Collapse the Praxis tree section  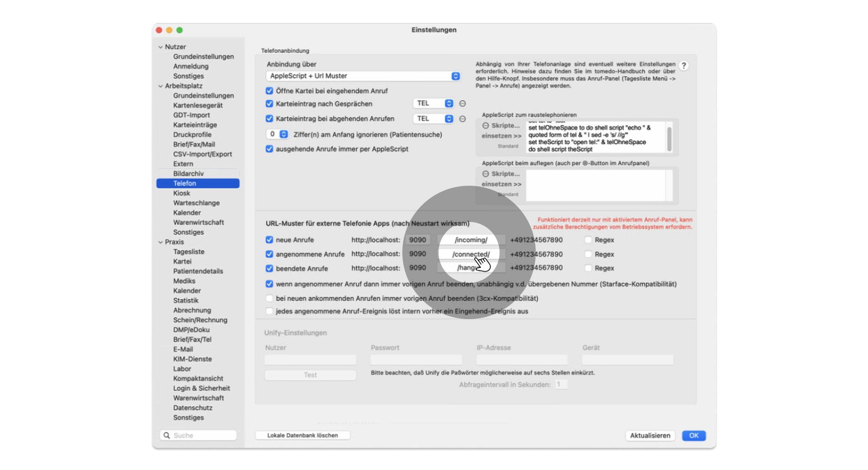point(160,242)
